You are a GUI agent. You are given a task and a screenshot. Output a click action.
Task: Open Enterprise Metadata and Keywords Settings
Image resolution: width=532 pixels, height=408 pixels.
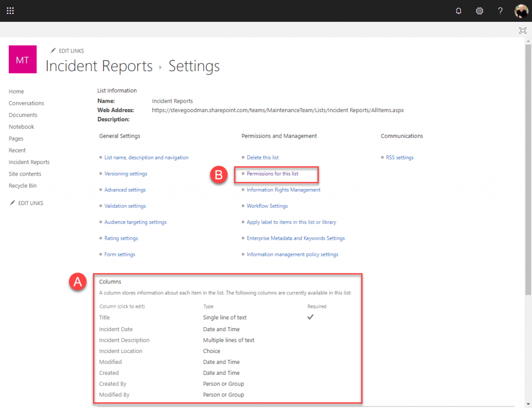coord(296,238)
